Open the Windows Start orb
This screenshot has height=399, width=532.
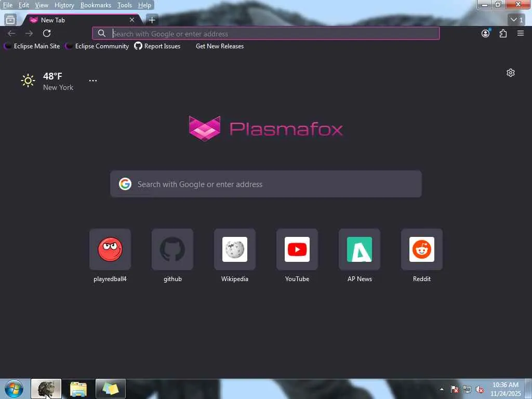14,389
